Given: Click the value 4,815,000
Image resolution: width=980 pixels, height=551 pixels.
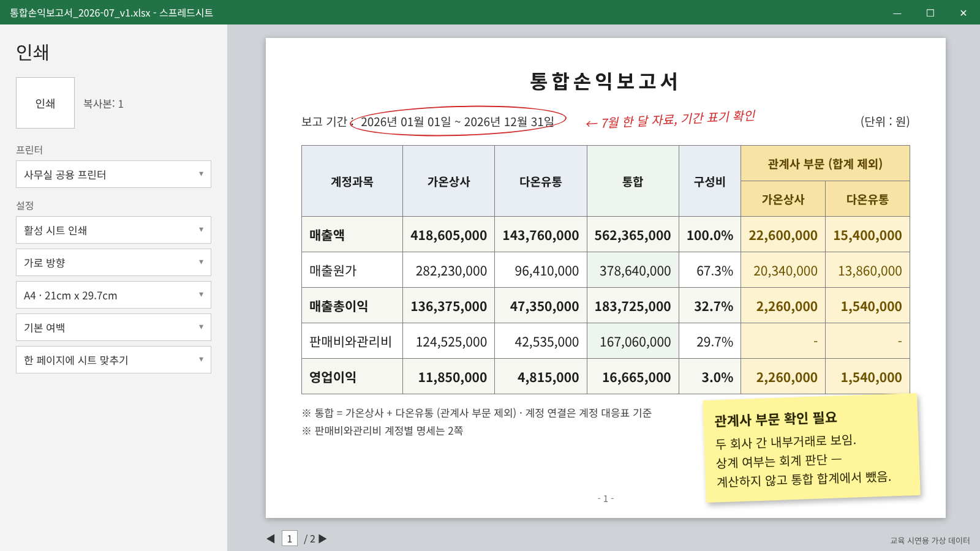Looking at the screenshot, I should tap(548, 377).
